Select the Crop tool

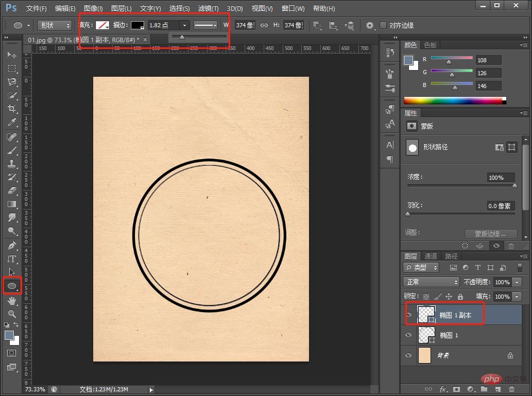[12, 109]
